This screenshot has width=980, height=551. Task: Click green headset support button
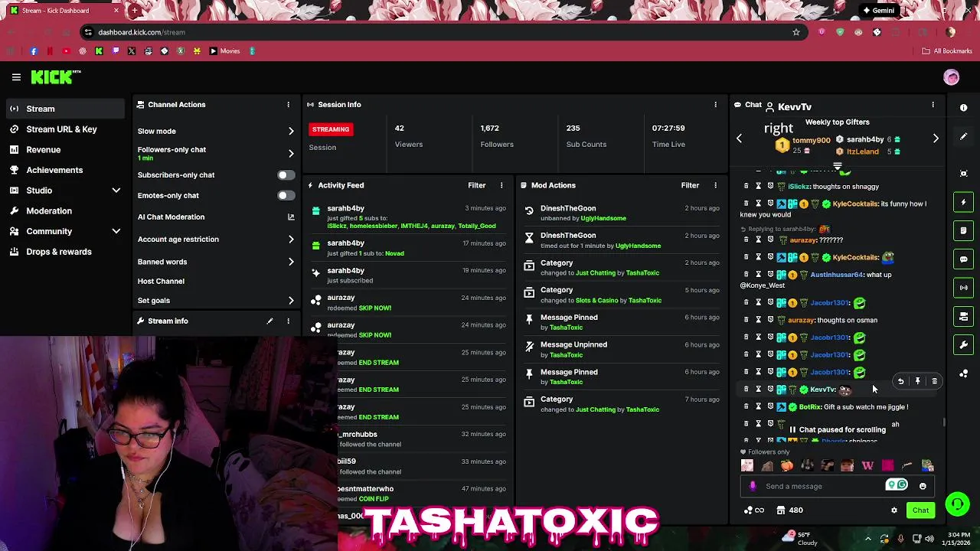click(957, 504)
